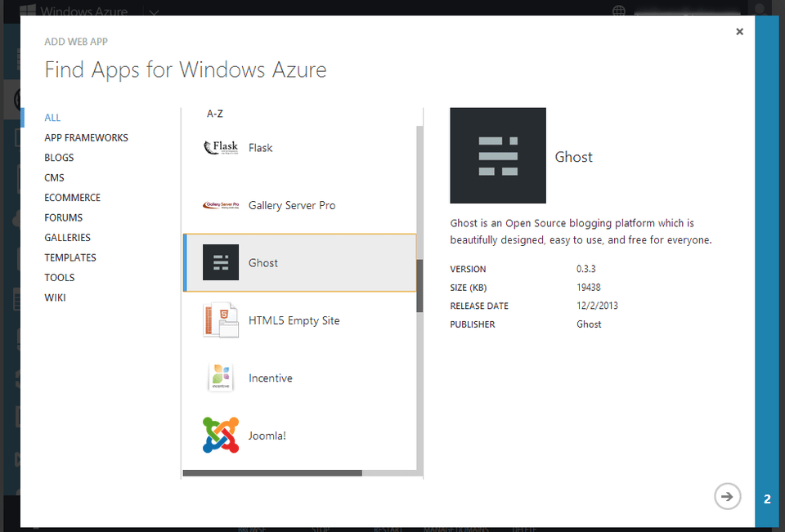The image size is (785, 532).
Task: Filter by FORUMS category
Action: [63, 217]
